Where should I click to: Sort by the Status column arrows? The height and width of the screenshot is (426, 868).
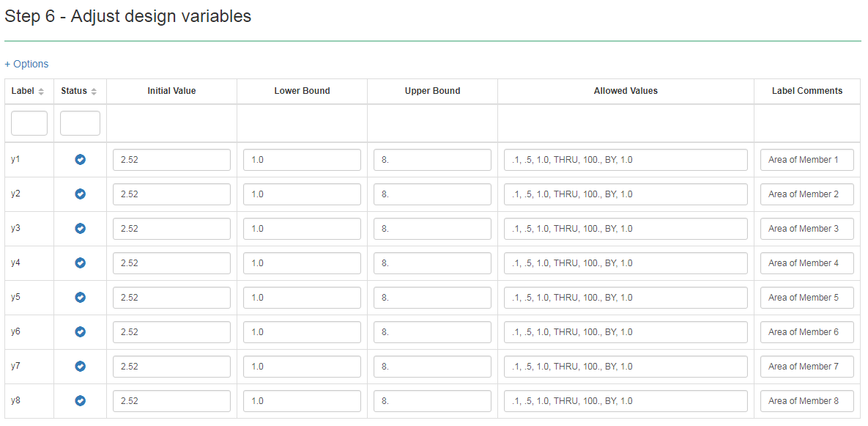[94, 92]
